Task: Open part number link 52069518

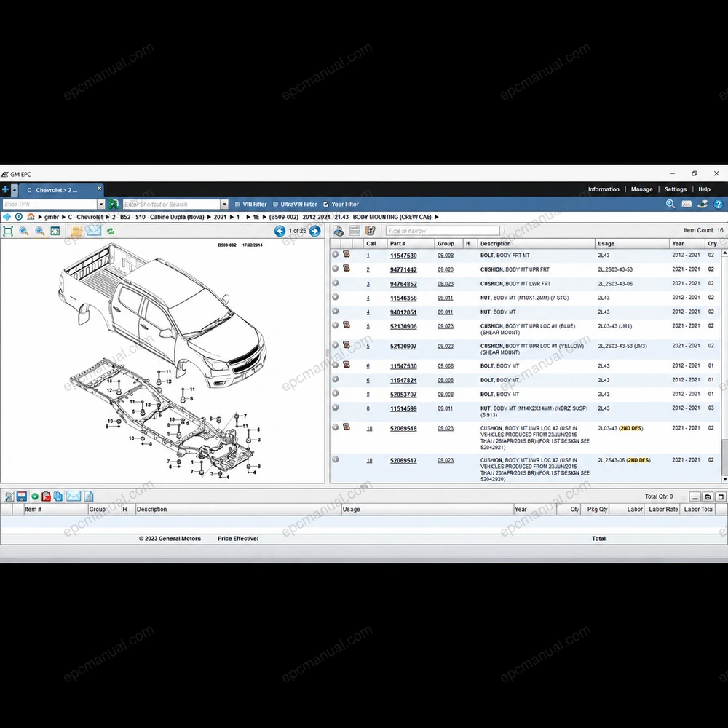Action: 403,429
